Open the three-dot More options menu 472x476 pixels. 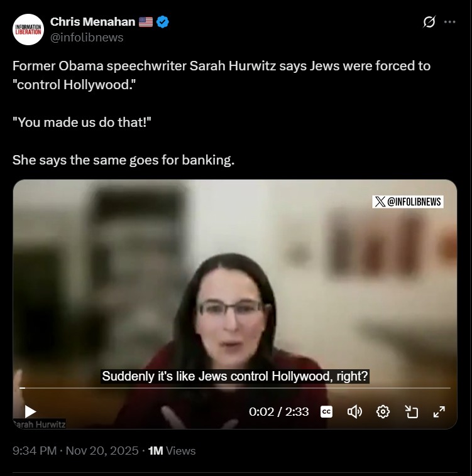coord(449,22)
